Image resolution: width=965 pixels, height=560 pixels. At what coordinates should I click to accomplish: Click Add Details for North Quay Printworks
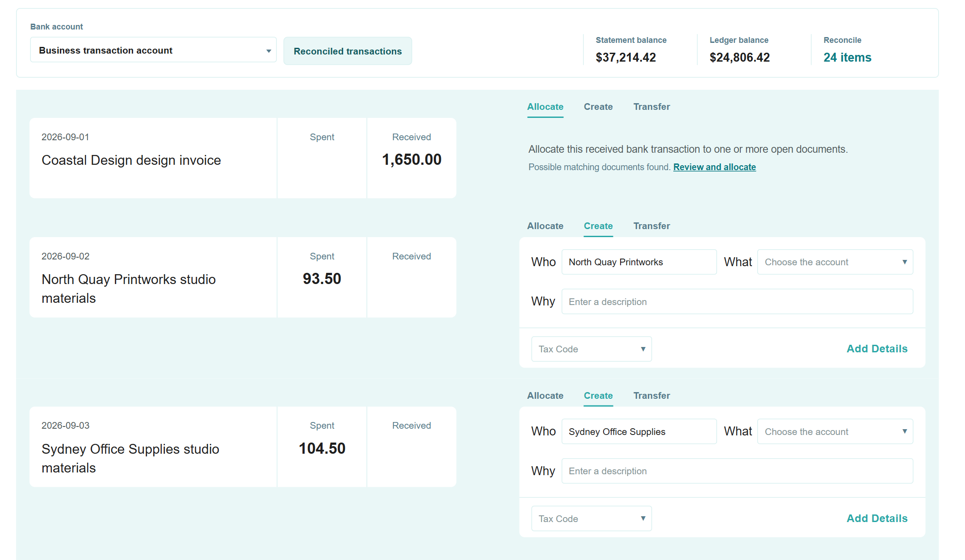pos(877,349)
